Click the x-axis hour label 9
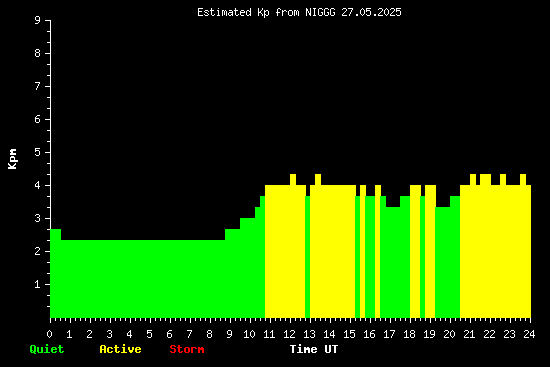 click(229, 334)
